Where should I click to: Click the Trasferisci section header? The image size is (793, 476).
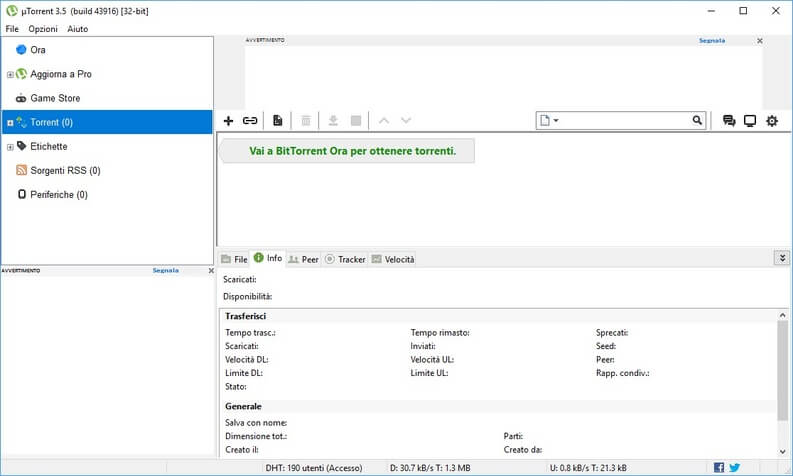(x=245, y=316)
